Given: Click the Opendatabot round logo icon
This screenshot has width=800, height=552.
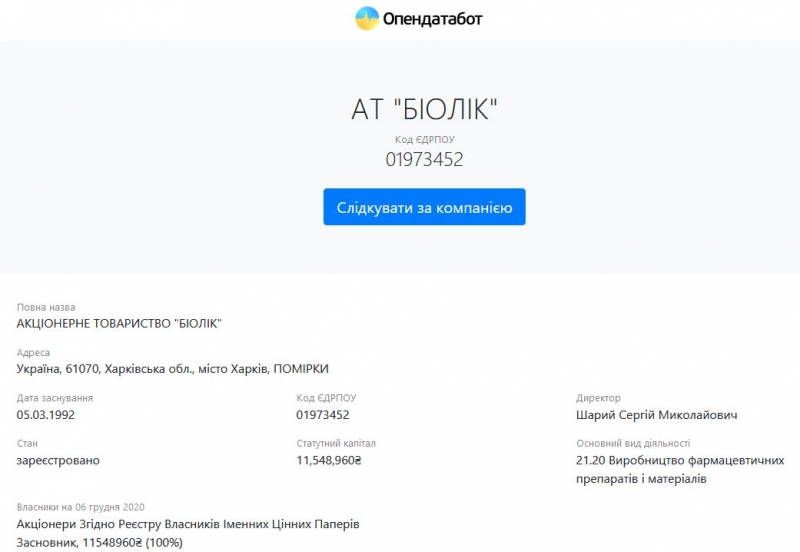Looking at the screenshot, I should coord(367,18).
